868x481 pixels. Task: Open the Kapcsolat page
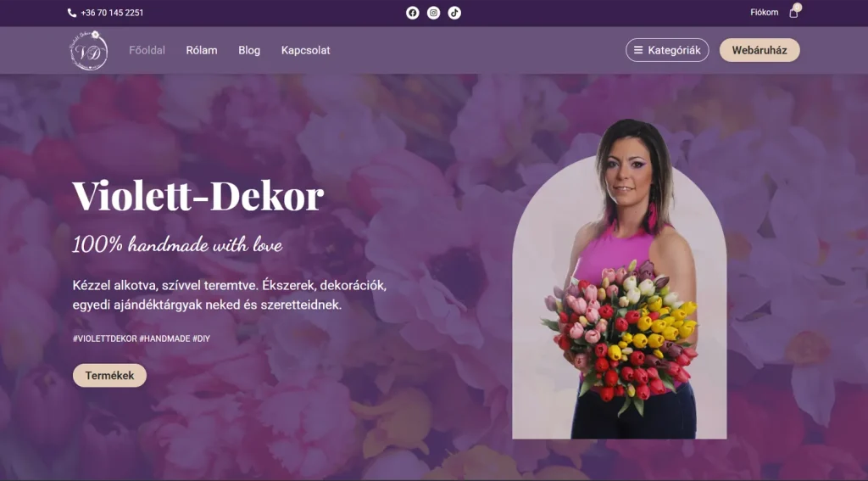[305, 50]
